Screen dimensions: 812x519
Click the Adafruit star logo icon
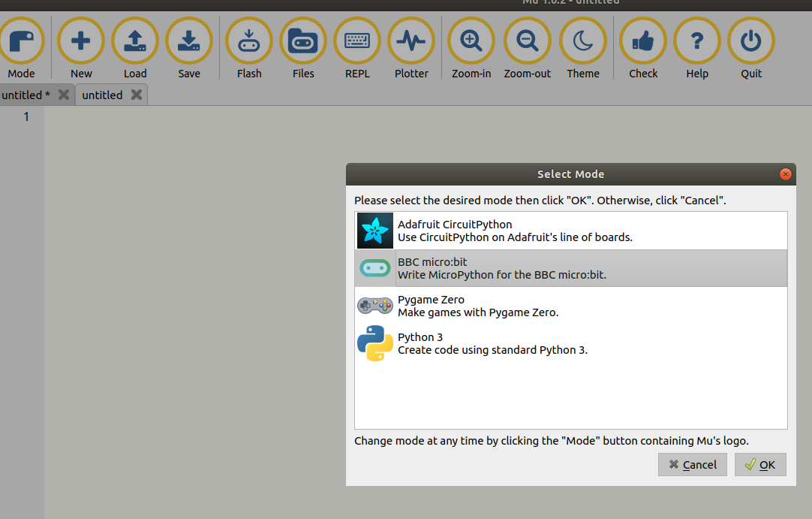(375, 231)
